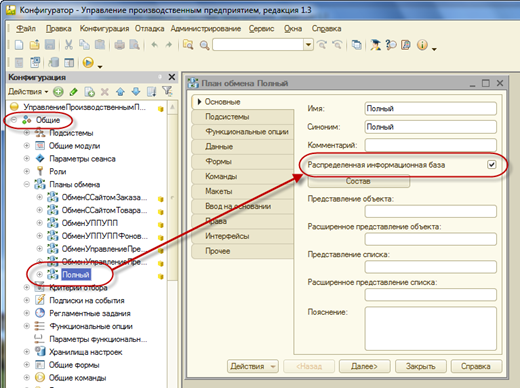The width and height of the screenshot is (520, 388).
Task: Open the Конфигурация menu
Action: tap(104, 29)
